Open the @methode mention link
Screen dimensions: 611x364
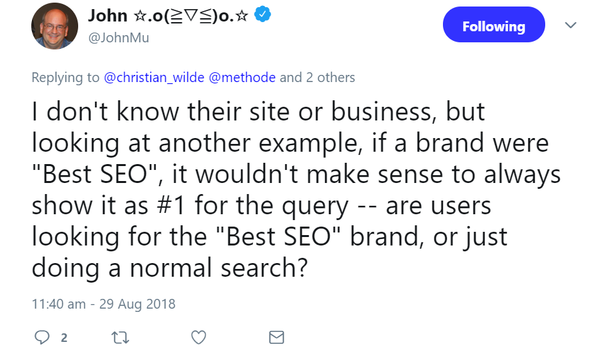point(242,77)
